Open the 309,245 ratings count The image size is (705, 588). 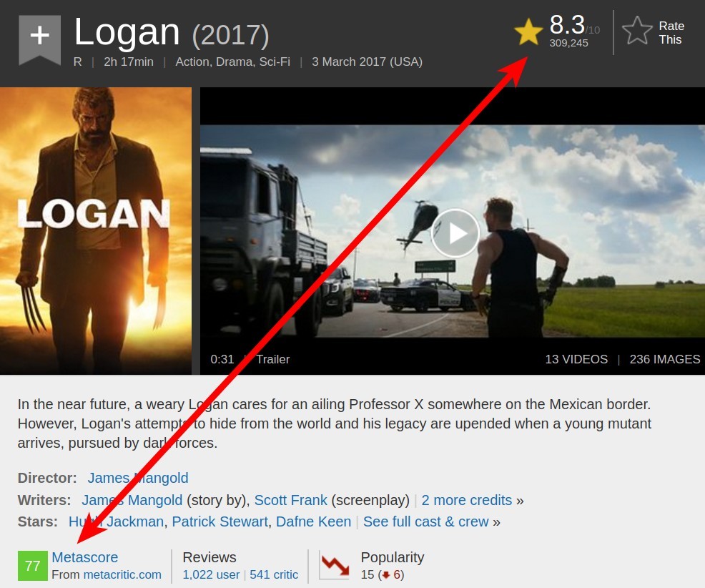[x=568, y=43]
